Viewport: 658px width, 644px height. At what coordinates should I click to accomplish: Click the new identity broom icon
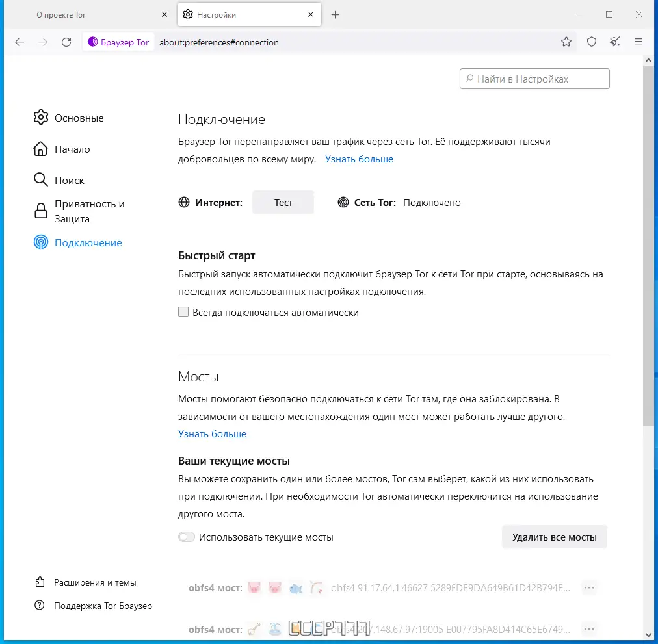pos(615,42)
